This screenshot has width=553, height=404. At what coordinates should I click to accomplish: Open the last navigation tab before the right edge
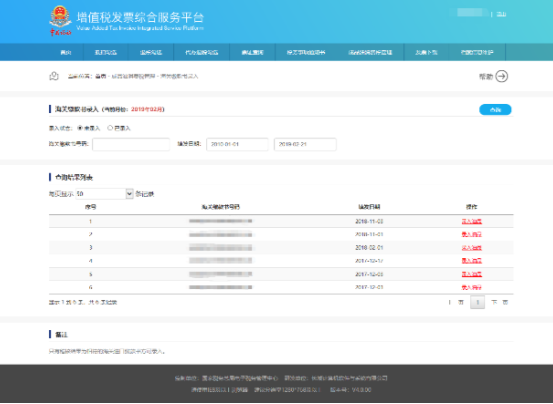[x=477, y=53]
